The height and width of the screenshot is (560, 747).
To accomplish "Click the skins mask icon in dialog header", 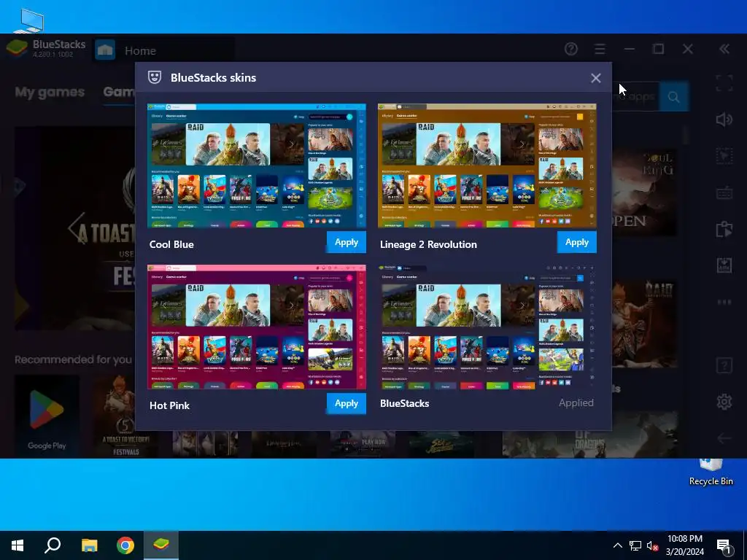I will click(155, 77).
